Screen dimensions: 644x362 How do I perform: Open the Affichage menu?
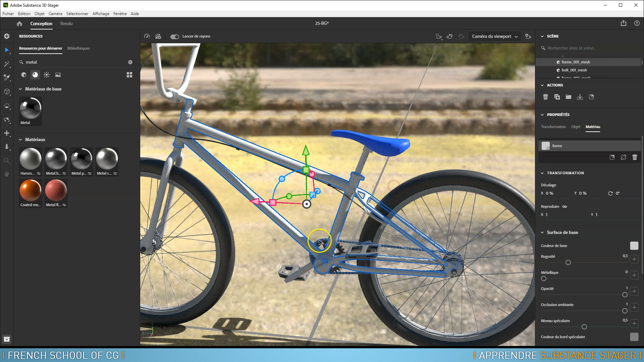tap(101, 14)
